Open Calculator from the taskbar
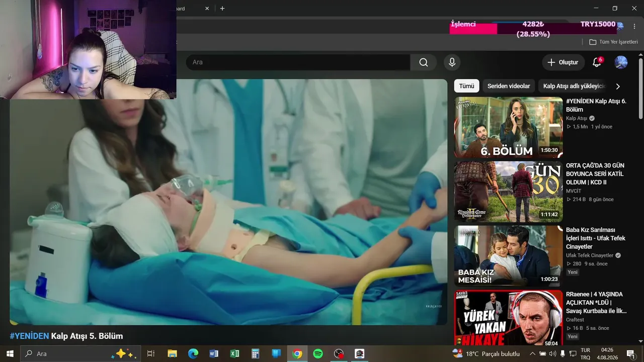Image resolution: width=644 pixels, height=362 pixels. tap(255, 353)
